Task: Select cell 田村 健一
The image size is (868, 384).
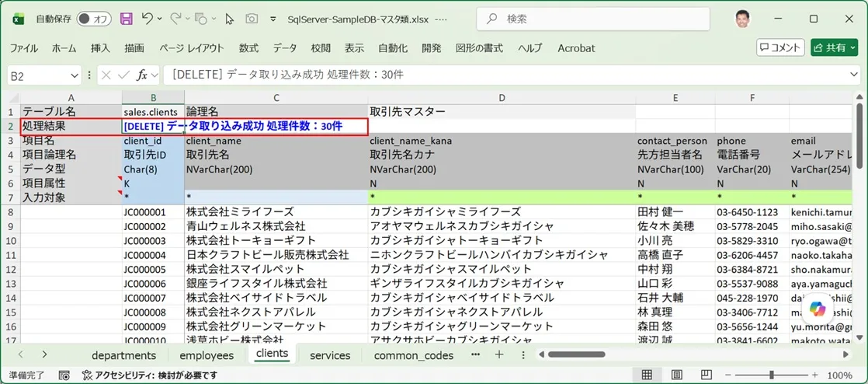Action: pos(675,211)
